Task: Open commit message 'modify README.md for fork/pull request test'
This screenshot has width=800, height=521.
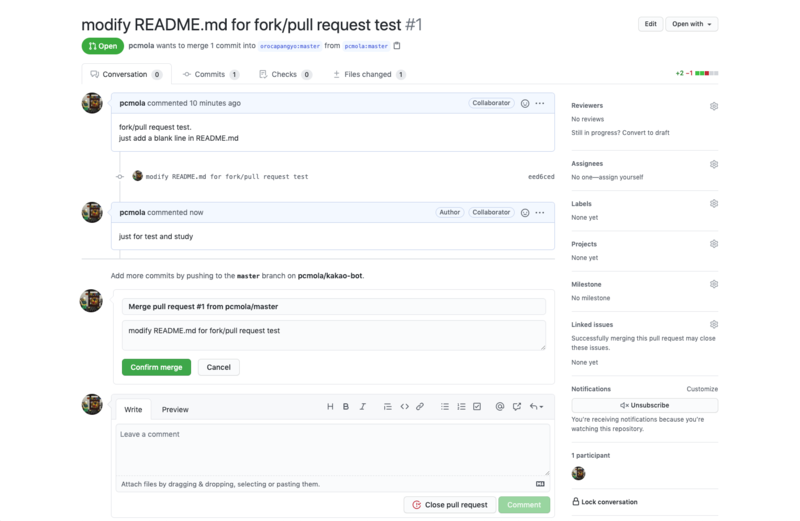Action: click(227, 177)
